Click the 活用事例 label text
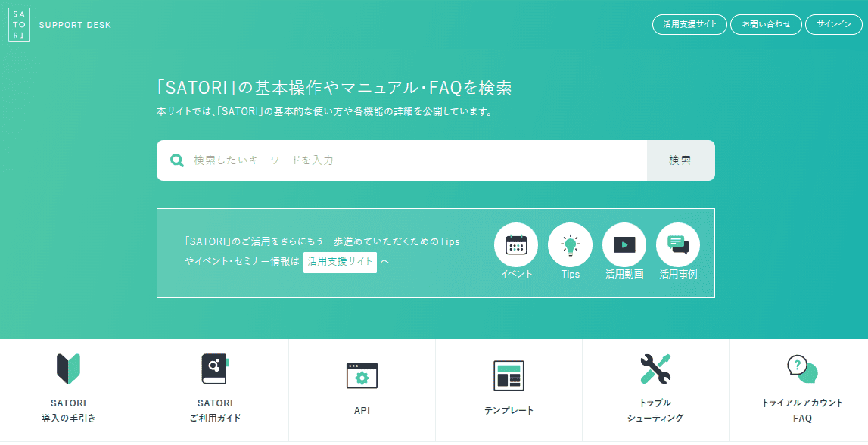868x445 pixels. [x=678, y=274]
